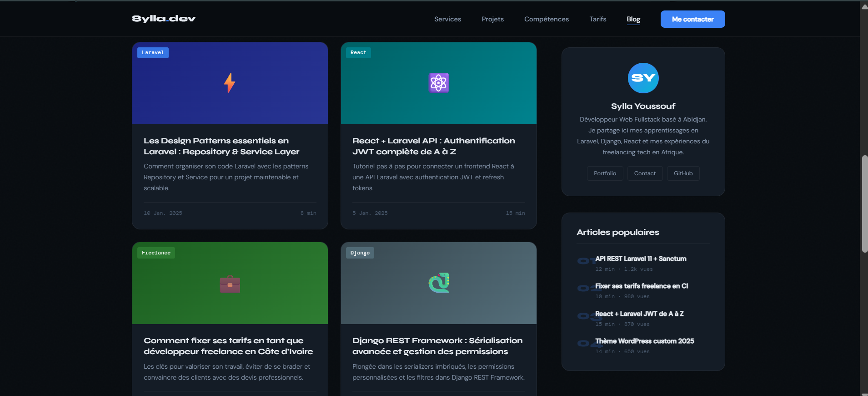Click the React atom icon
This screenshot has width=868, height=396.
coord(438,83)
